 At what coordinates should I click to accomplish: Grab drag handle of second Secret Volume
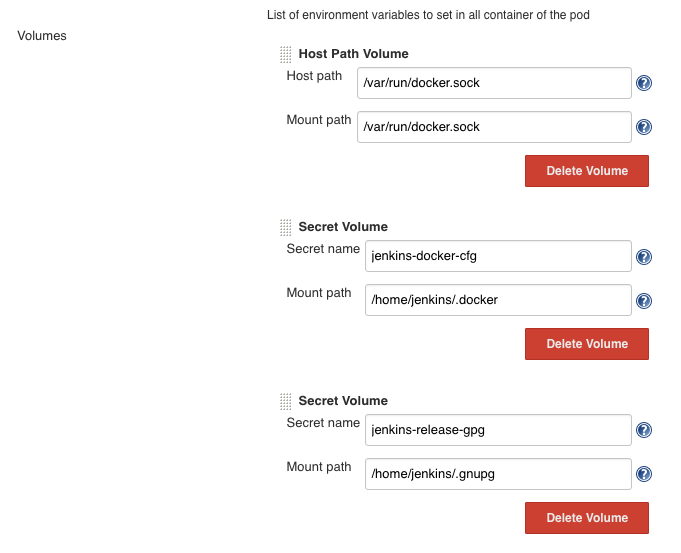pyautogui.click(x=285, y=401)
